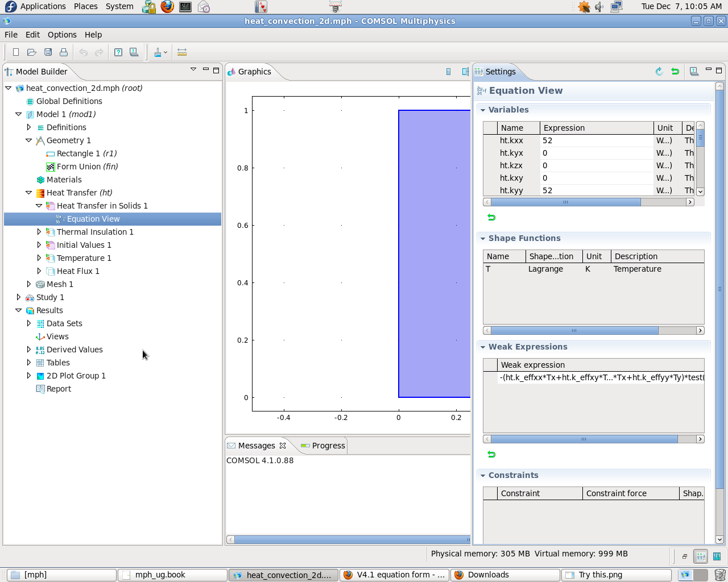Collapse the Variables section
The image size is (728, 582).
(483, 110)
